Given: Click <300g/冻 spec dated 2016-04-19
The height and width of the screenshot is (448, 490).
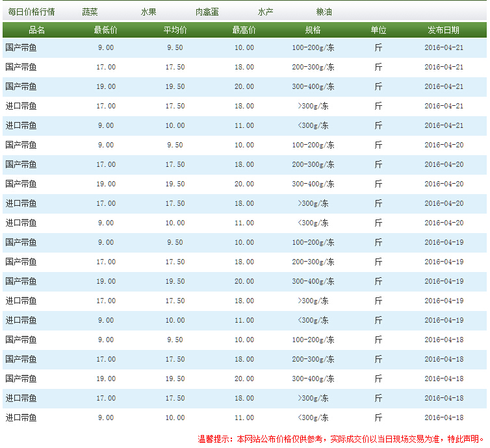Looking at the screenshot, I should [x=313, y=320].
